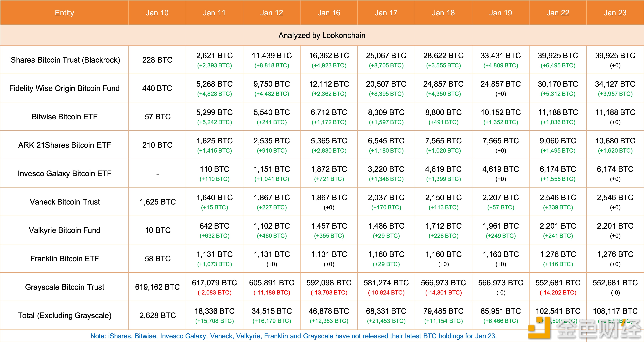
Task: Click the 'Analyzed by Lookonchain' caption
Action: [322, 35]
